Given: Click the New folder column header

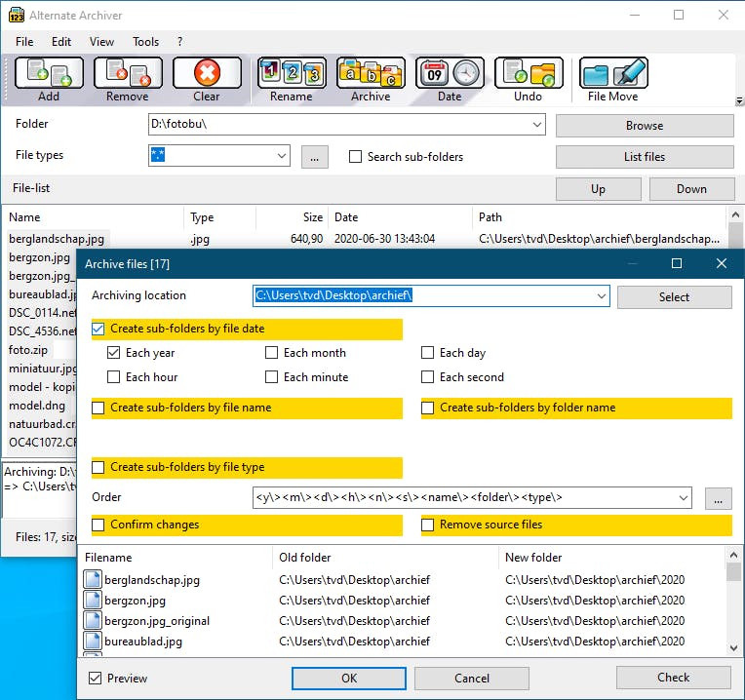Looking at the screenshot, I should 613,558.
